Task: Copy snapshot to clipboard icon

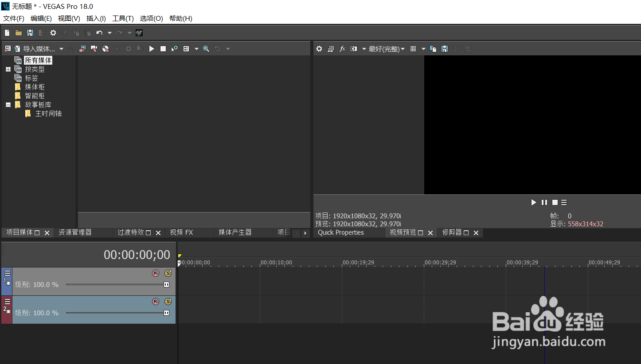Action: pyautogui.click(x=433, y=49)
